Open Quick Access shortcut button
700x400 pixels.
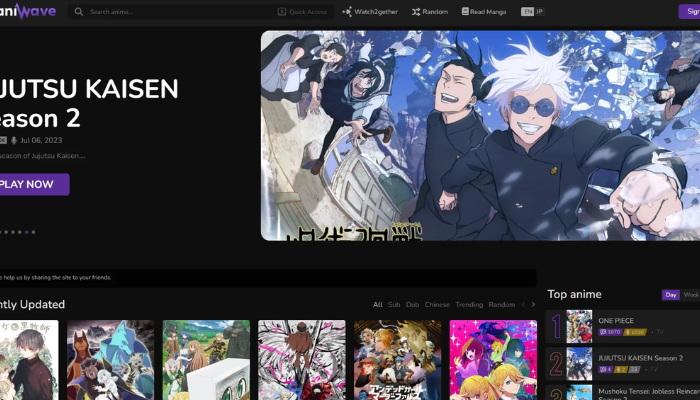click(303, 12)
